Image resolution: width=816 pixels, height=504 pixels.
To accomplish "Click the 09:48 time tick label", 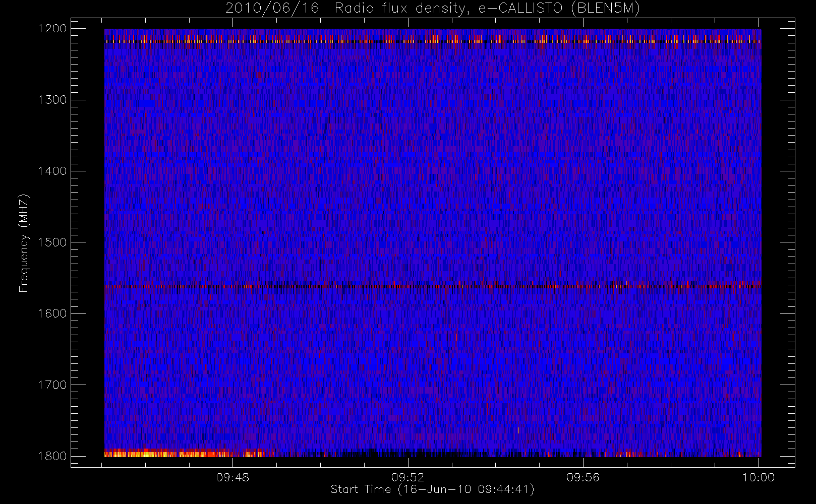I will tap(232, 477).
